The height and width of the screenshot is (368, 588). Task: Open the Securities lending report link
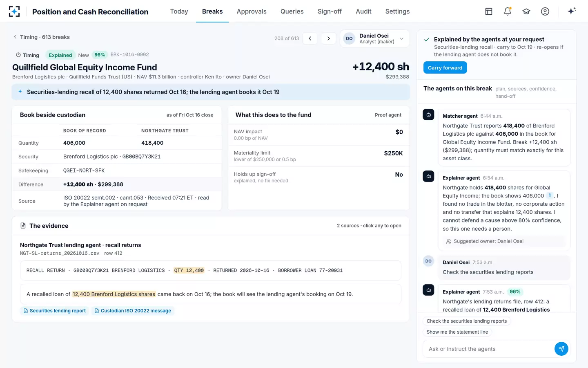(55, 311)
